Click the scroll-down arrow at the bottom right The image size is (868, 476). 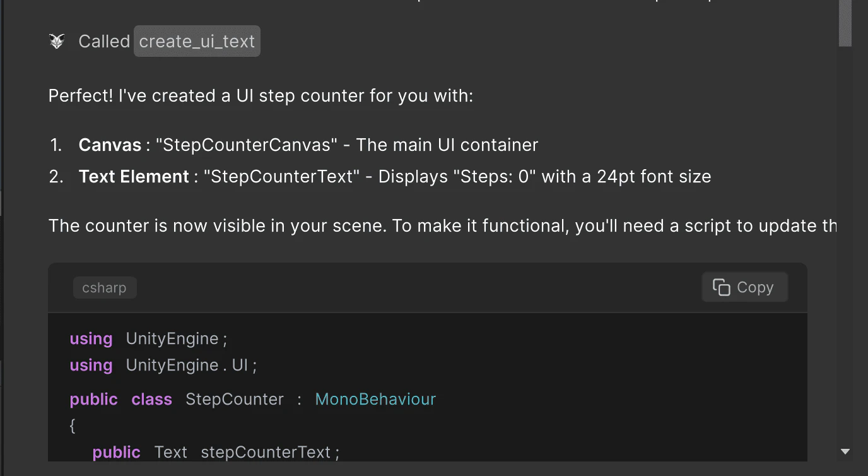(845, 451)
